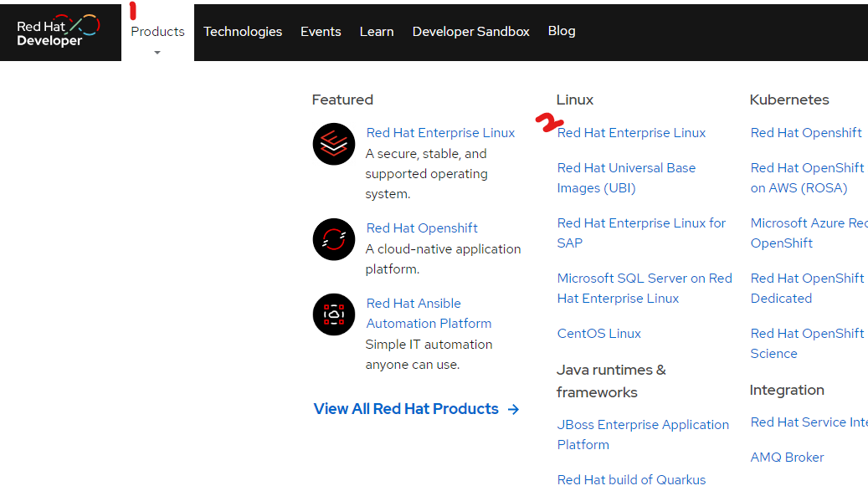868x496 pixels.
Task: Open Featured Red Hat Enterprise Linux link
Action: pyautogui.click(x=440, y=133)
